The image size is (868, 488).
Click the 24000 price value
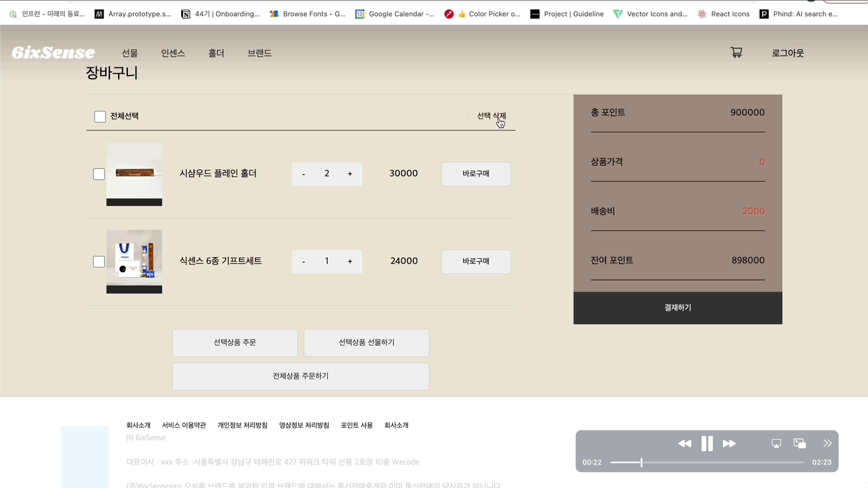(x=404, y=261)
